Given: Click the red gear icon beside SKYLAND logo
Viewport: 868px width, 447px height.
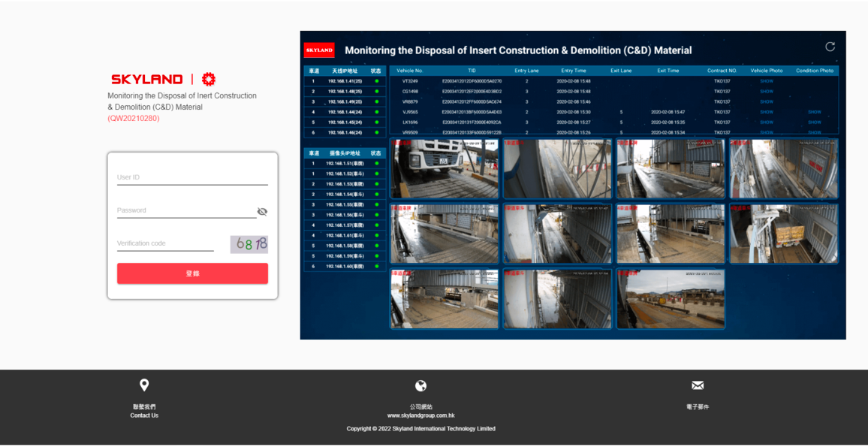Looking at the screenshot, I should tap(208, 78).
